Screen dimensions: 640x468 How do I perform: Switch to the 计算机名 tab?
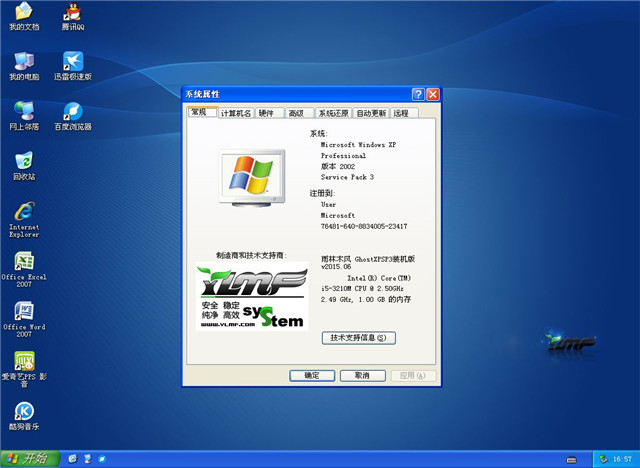[x=236, y=114]
